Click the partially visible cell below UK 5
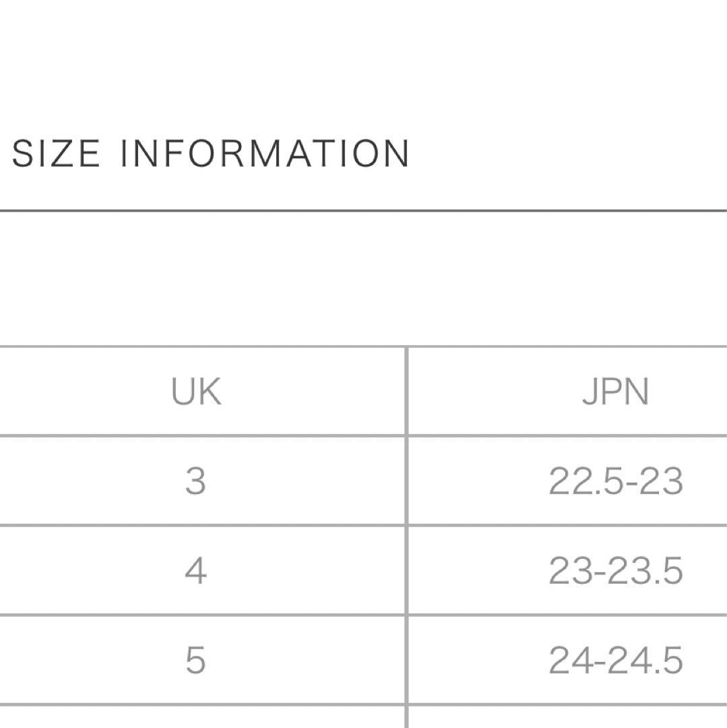This screenshot has height=728, width=727. coord(202,717)
